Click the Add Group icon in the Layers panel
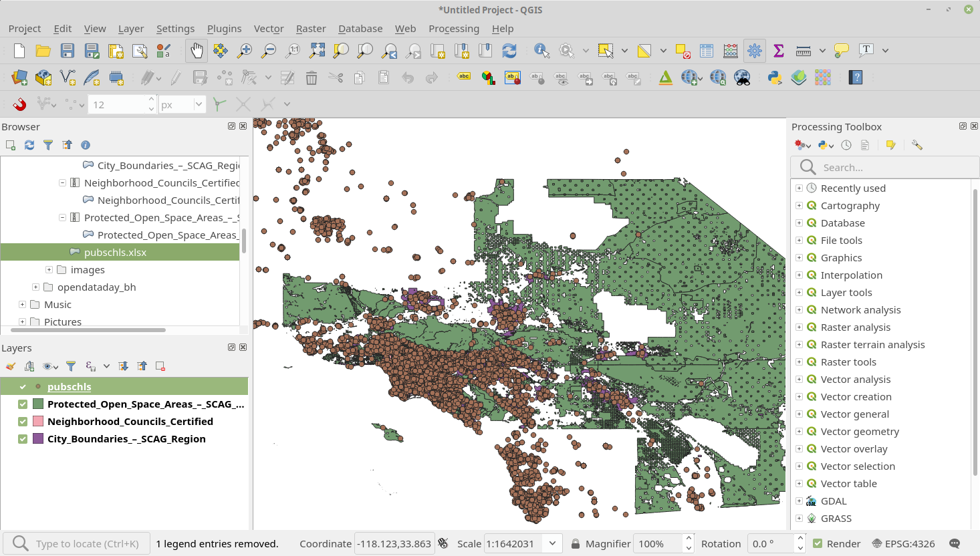This screenshot has width=980, height=556. [29, 366]
